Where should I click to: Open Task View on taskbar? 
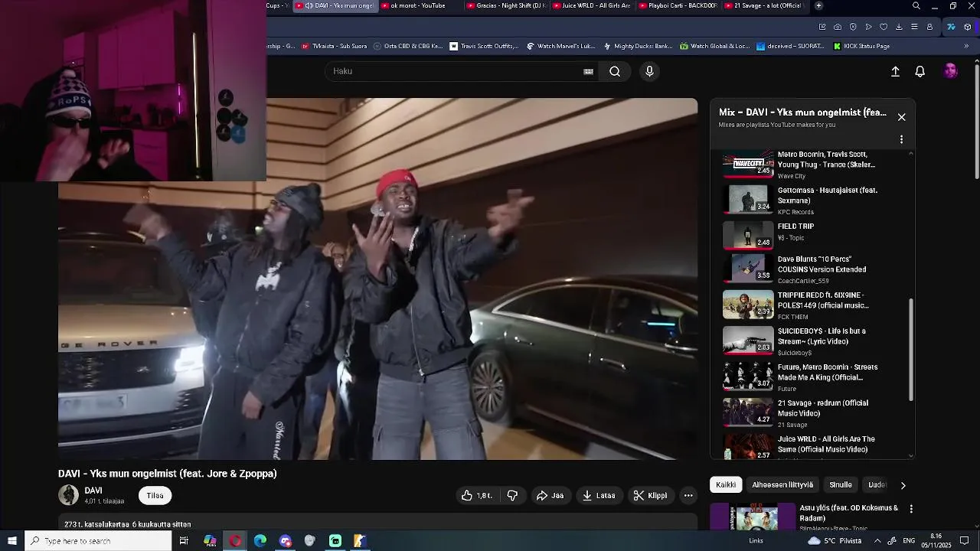click(184, 541)
